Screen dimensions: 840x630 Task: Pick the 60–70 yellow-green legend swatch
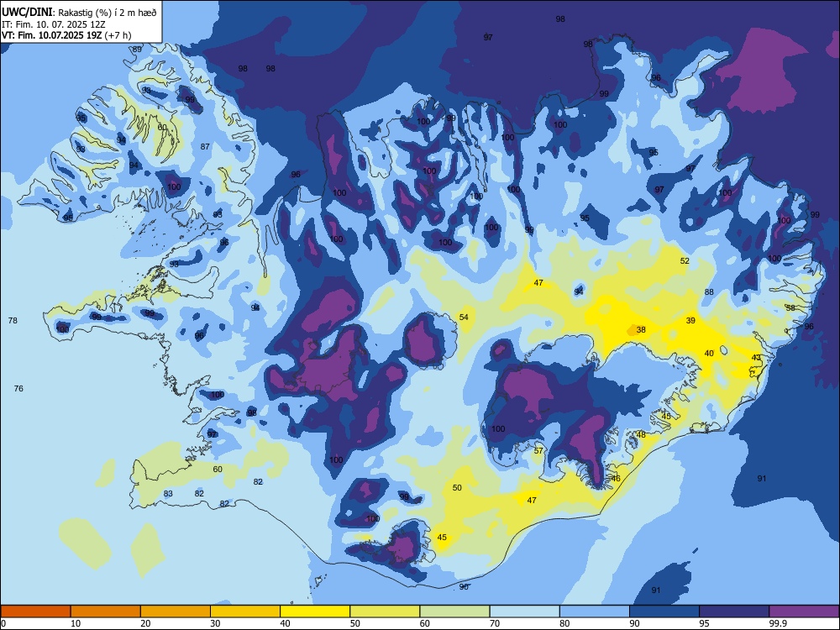(454, 612)
